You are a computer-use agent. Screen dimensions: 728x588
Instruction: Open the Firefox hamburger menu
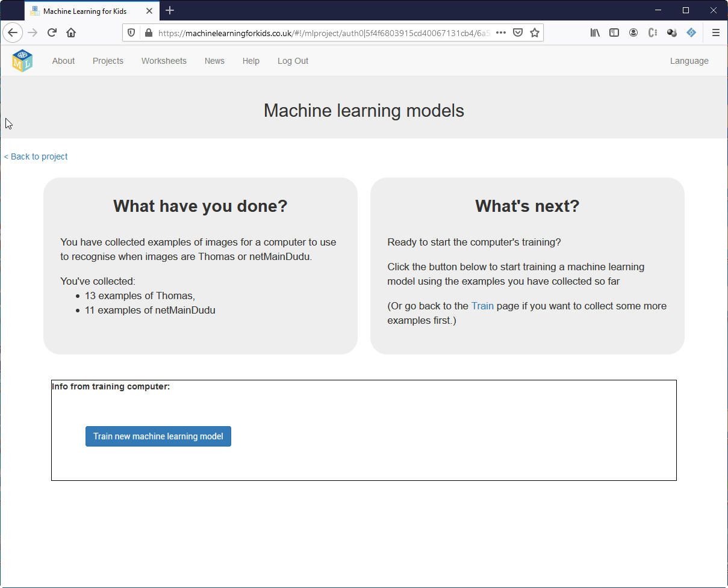[715, 32]
